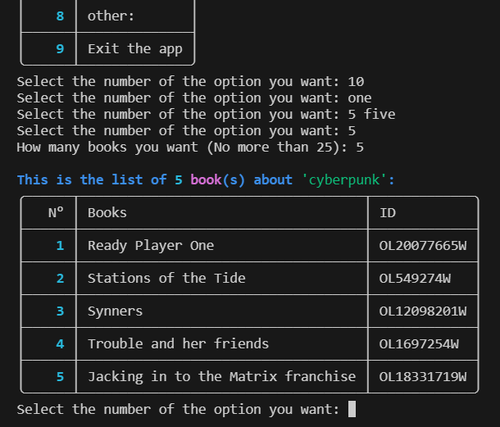Focus the blinking cursor at bottom prompt
This screenshot has width=500, height=427.
coord(352,409)
